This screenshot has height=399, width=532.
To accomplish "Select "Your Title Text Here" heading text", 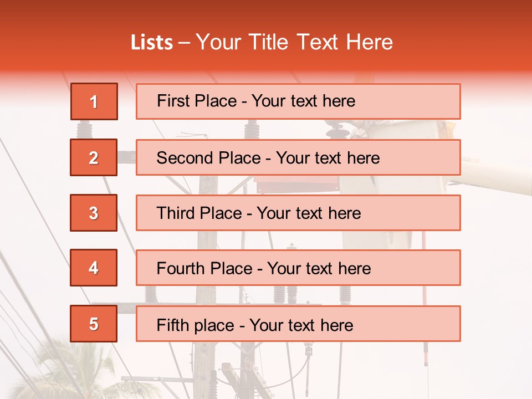I will point(294,43).
